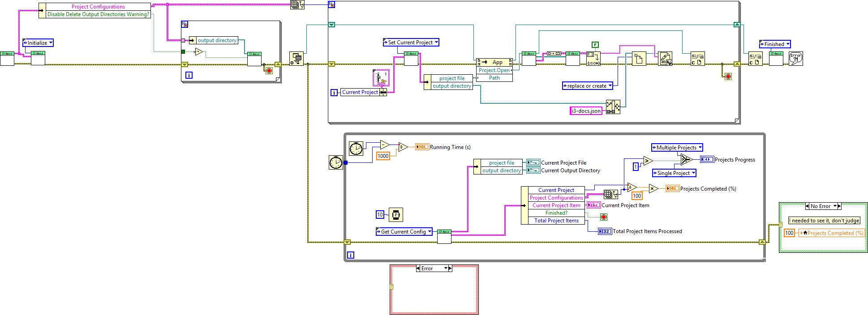This screenshot has width=868, height=315.
Task: Click the iteration terminal left of Current Project variable
Action: click(x=334, y=93)
